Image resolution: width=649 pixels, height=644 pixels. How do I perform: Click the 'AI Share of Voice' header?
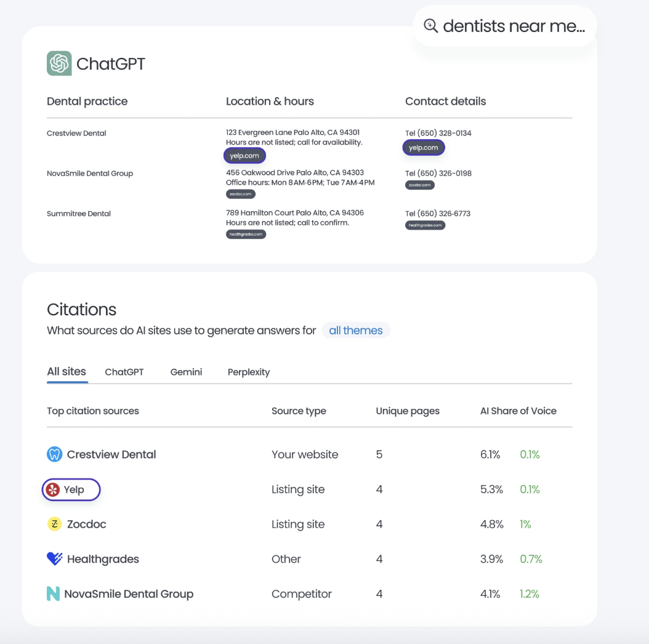click(x=518, y=411)
